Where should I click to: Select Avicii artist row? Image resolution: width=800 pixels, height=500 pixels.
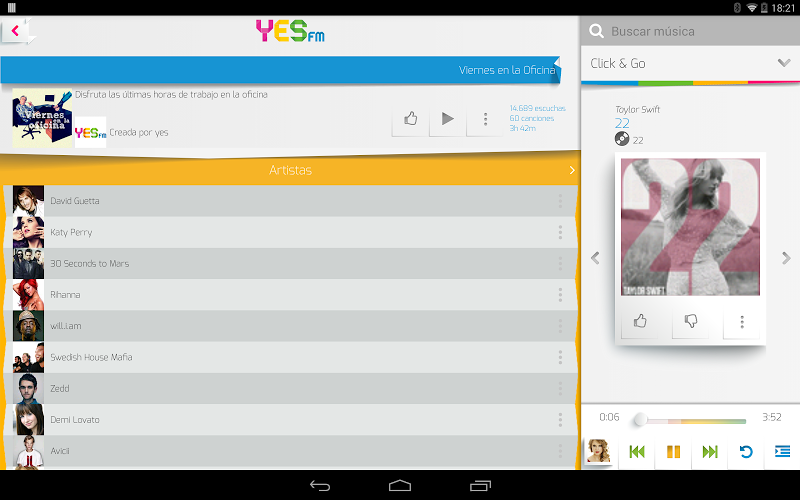pos(290,451)
